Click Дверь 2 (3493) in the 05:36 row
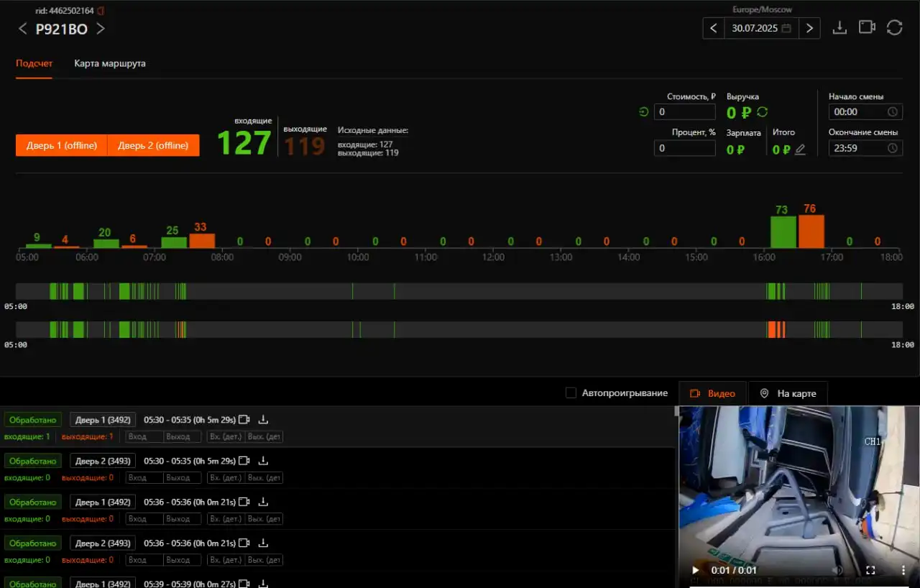Screen dimensions: 920x588 click(103, 543)
